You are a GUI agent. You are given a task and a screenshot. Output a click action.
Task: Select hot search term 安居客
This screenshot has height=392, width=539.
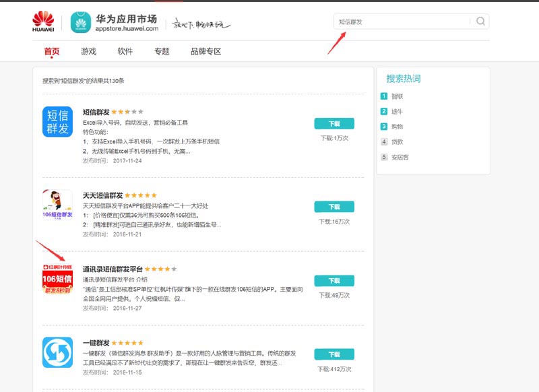(400, 158)
